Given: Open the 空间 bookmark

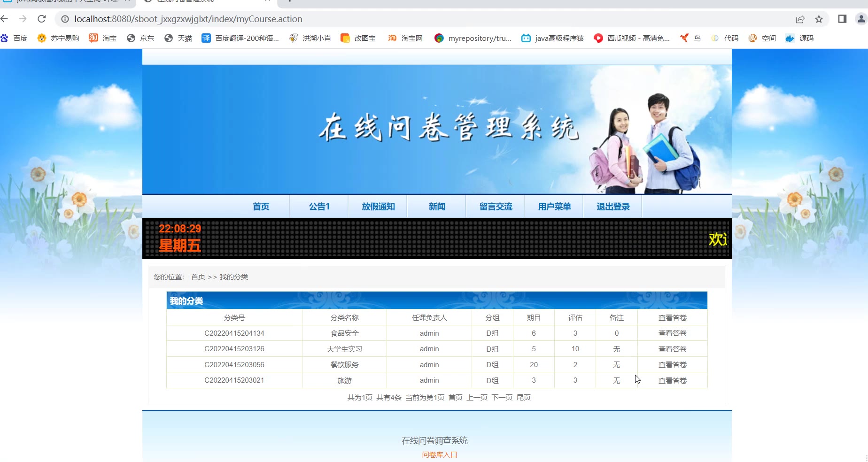Looking at the screenshot, I should coord(762,38).
